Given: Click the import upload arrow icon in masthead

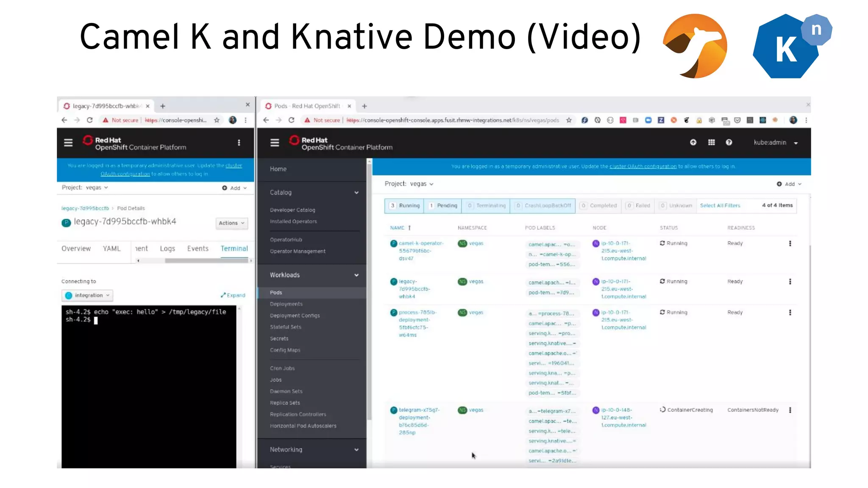Looking at the screenshot, I should (693, 142).
